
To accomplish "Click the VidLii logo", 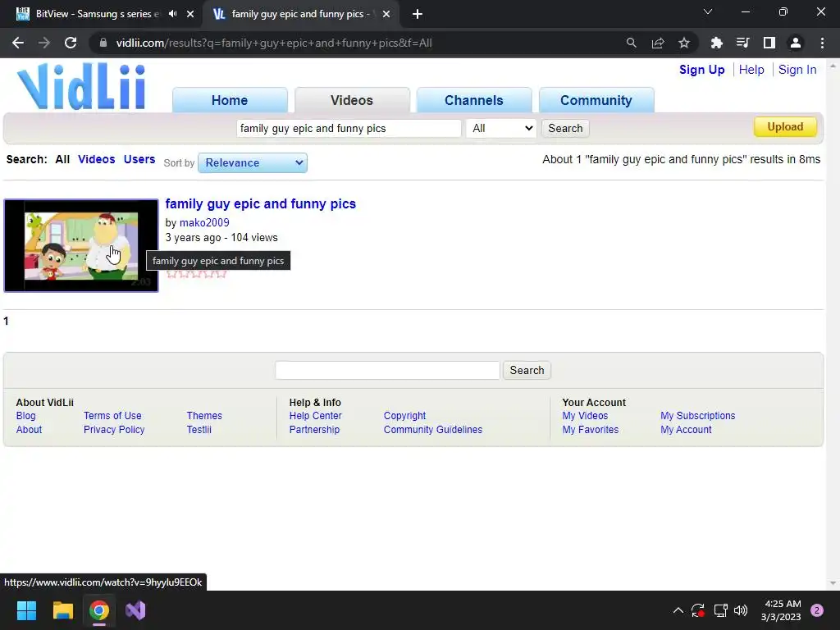I will 81,86.
